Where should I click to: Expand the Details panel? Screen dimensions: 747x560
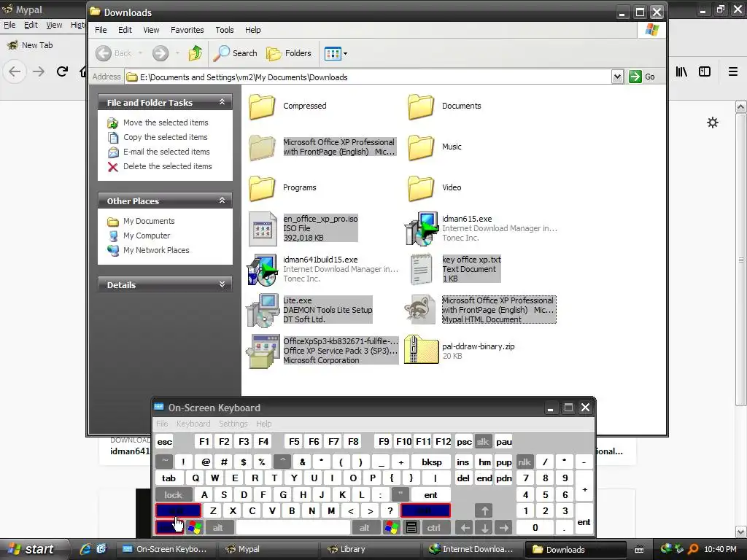[222, 284]
